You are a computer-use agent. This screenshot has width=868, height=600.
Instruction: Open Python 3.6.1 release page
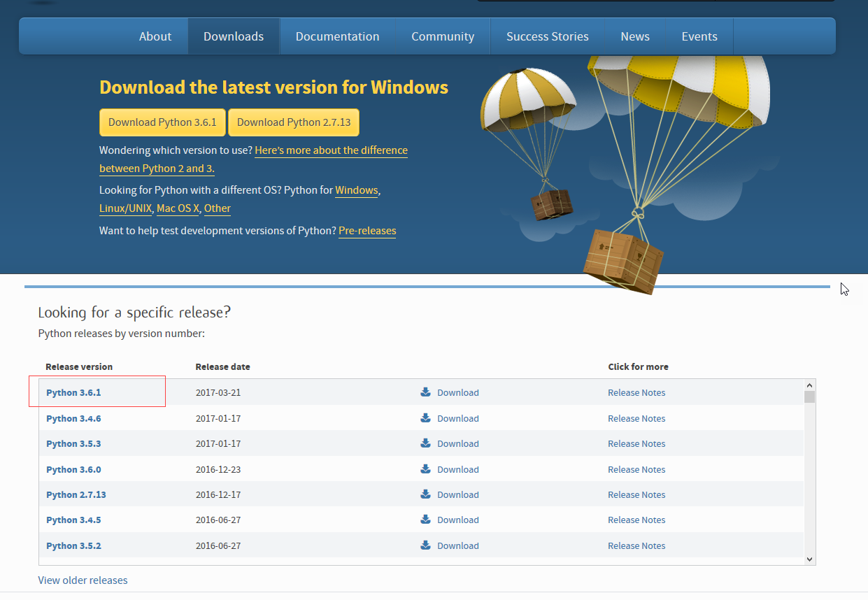point(73,392)
